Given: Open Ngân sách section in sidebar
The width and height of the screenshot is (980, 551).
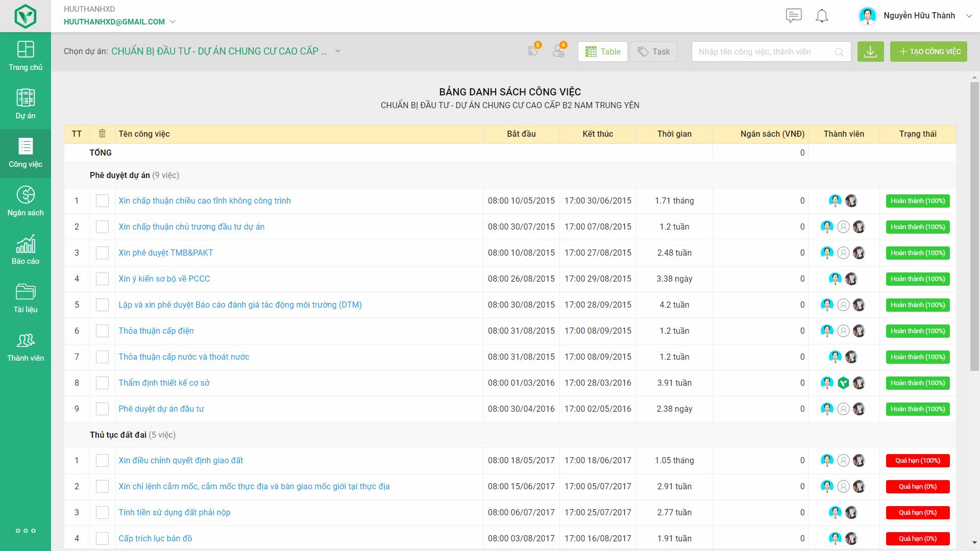Looking at the screenshot, I should [x=26, y=202].
